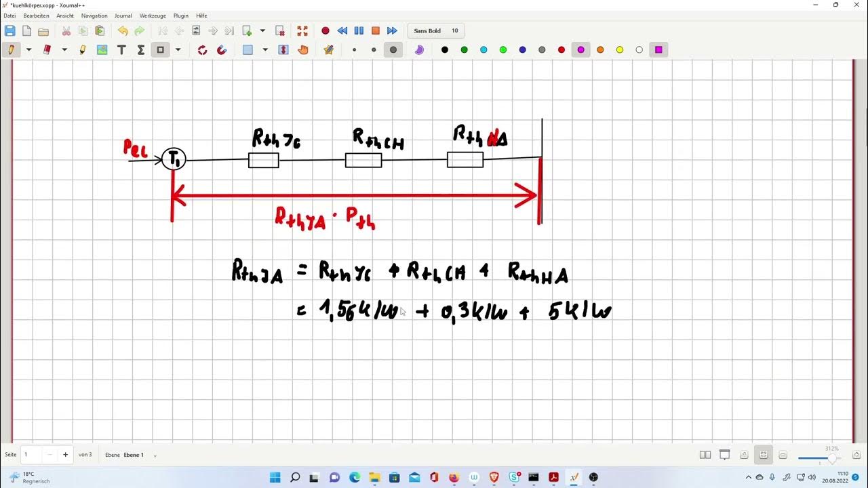The height and width of the screenshot is (488, 868).
Task: Expand drawing shape type dropdown
Action: (x=178, y=49)
